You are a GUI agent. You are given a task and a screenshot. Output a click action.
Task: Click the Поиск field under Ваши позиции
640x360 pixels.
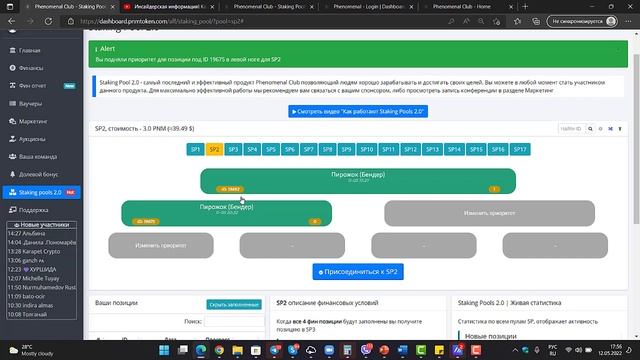tap(234, 322)
